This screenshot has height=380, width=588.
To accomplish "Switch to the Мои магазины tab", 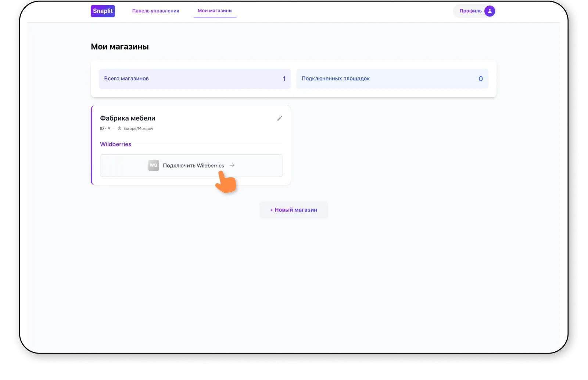I will coord(215,11).
